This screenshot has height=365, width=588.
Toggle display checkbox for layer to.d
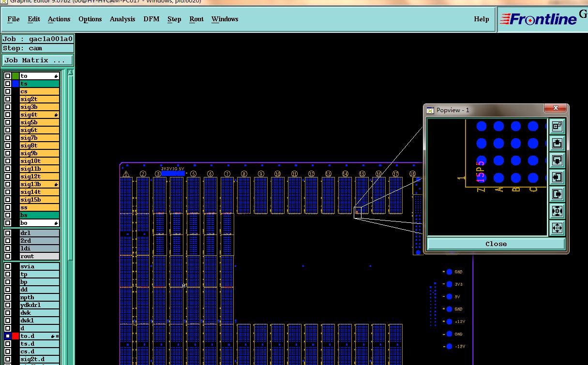click(8, 336)
